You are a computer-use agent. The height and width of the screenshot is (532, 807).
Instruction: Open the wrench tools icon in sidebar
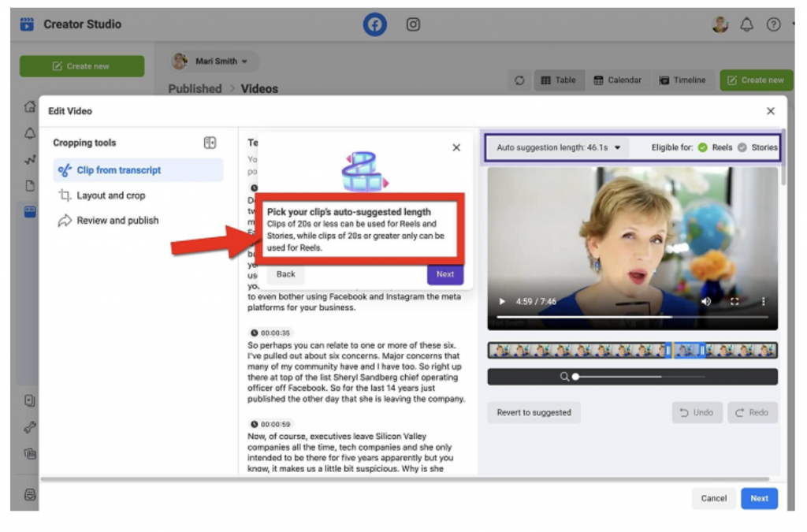pyautogui.click(x=30, y=427)
